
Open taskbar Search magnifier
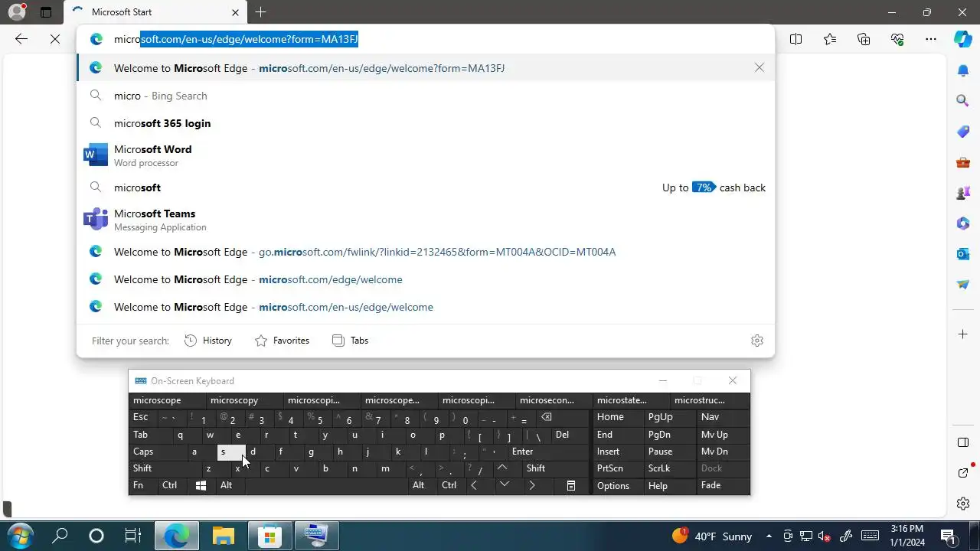pos(60,536)
